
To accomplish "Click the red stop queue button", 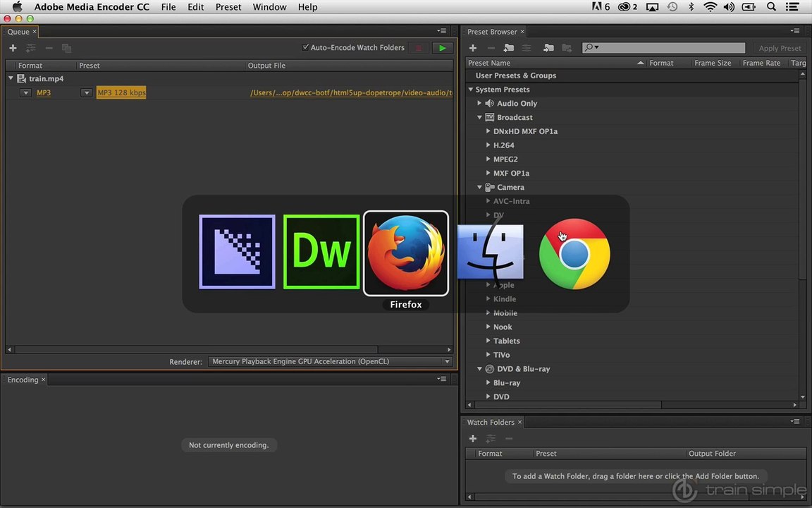I will 419,48.
